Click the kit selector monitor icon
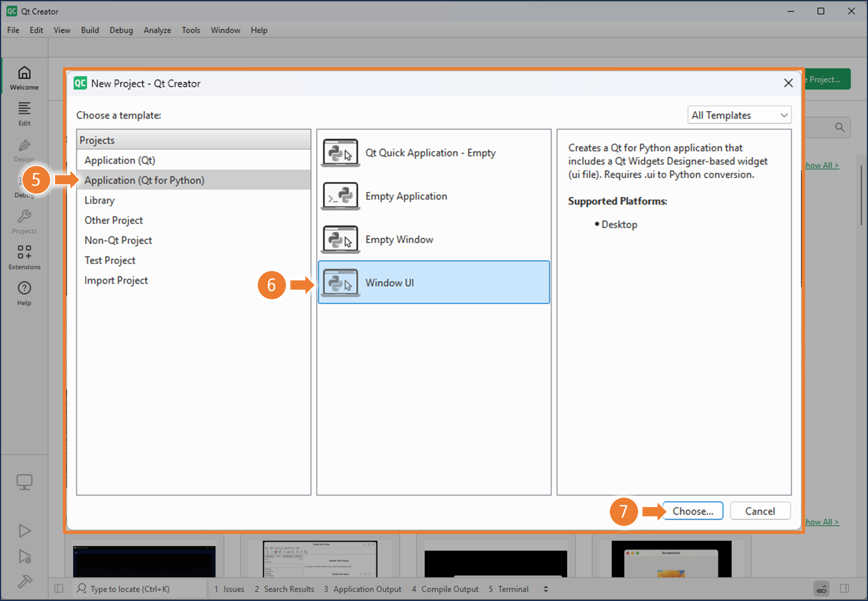Viewport: 868px width, 601px height. (x=24, y=482)
